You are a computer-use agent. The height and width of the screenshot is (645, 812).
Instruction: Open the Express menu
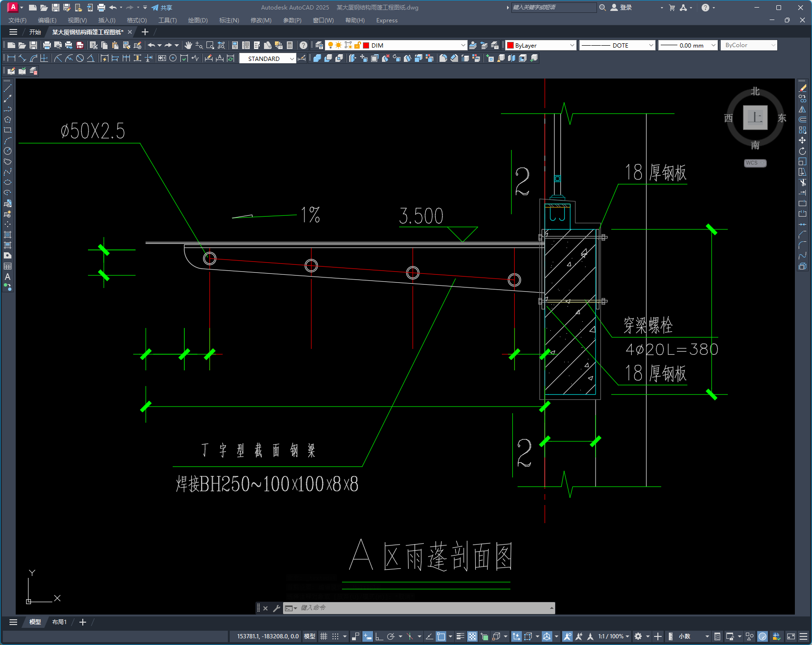click(387, 20)
